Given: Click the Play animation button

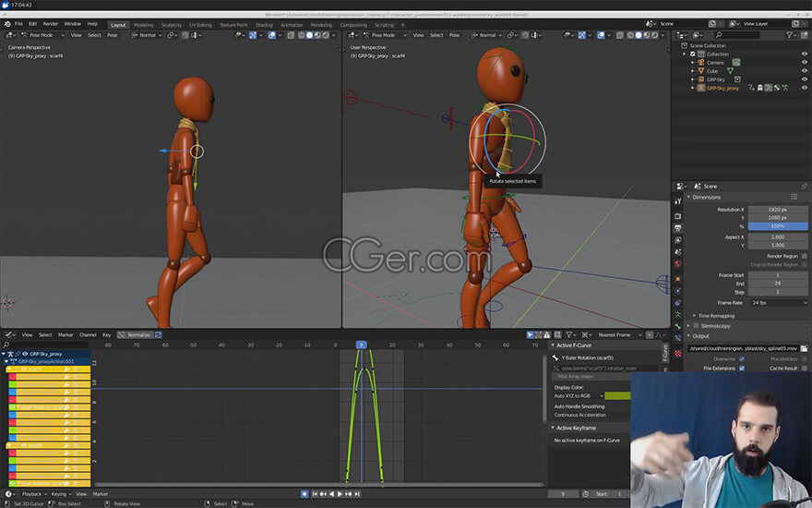Looking at the screenshot, I should [x=340, y=494].
